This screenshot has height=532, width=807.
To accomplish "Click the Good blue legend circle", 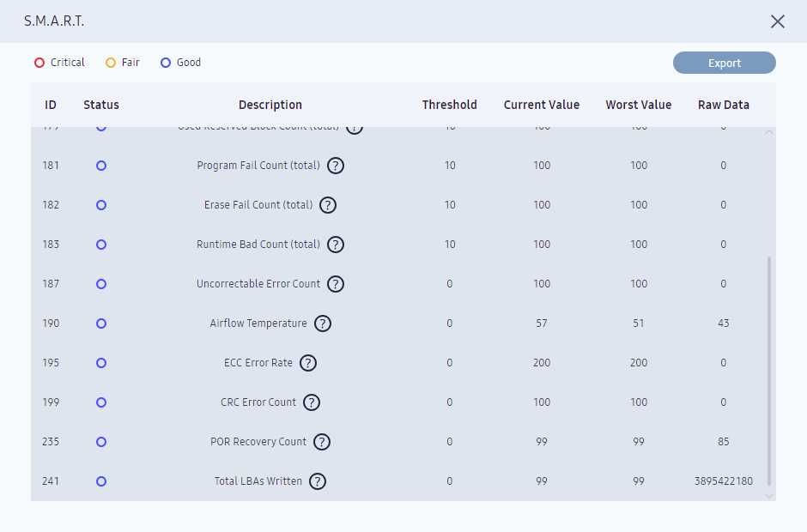I will (x=166, y=63).
